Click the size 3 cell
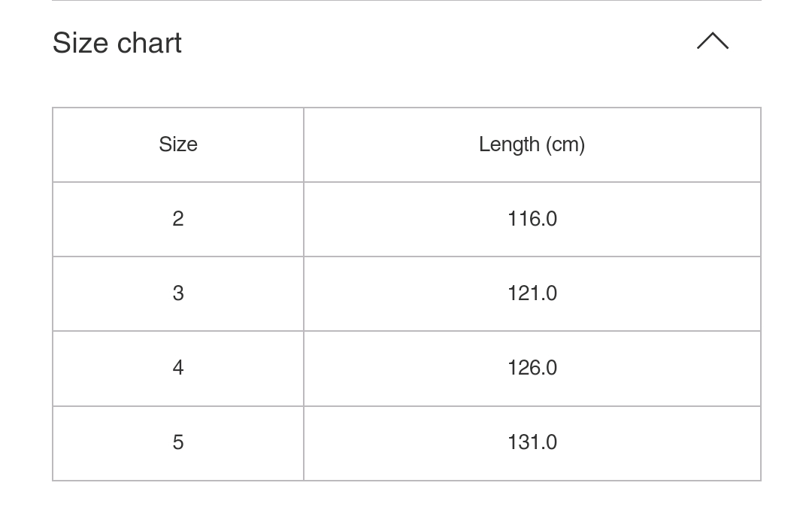The width and height of the screenshot is (812, 507). pyautogui.click(x=178, y=293)
